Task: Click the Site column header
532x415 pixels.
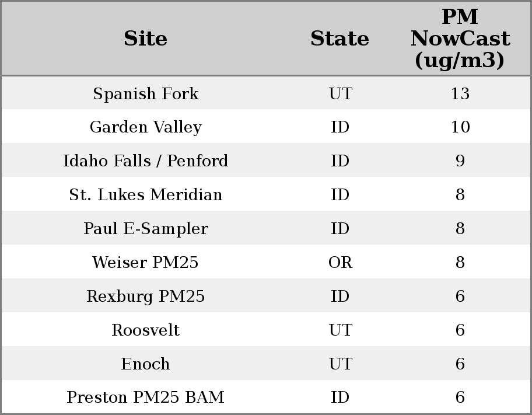Action: [145, 39]
